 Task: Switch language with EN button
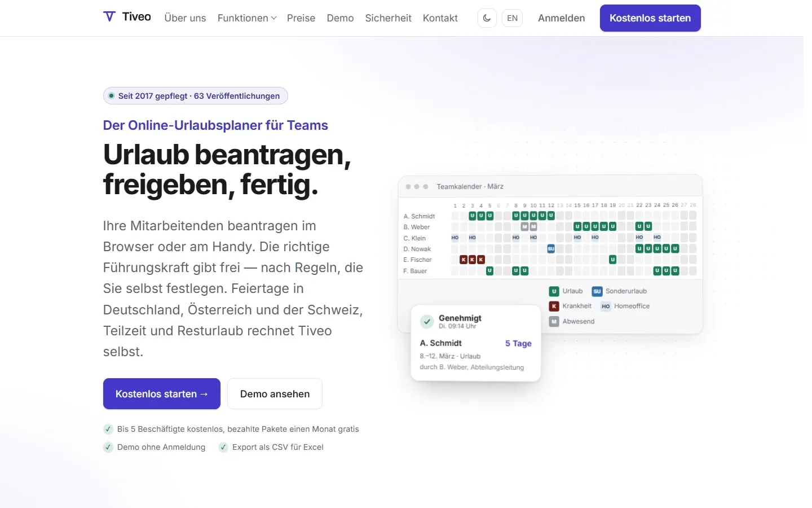(512, 18)
